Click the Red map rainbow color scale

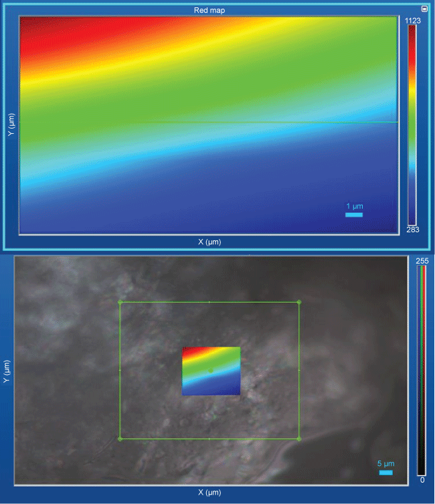(413, 125)
